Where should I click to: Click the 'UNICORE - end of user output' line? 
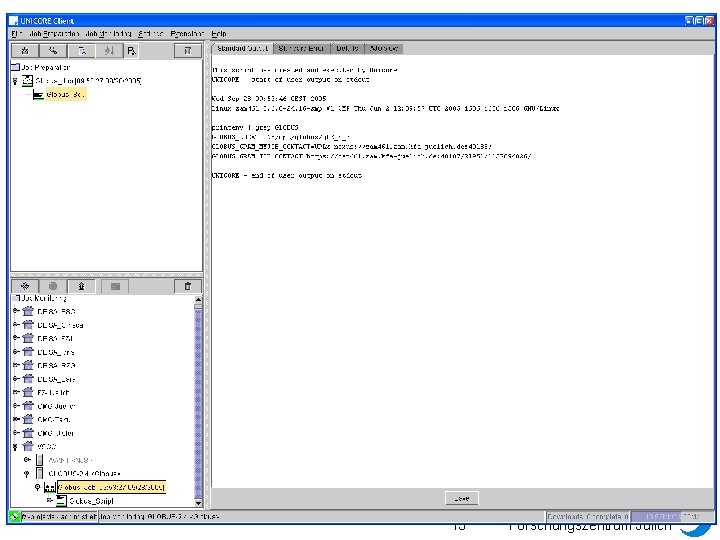[x=287, y=175]
